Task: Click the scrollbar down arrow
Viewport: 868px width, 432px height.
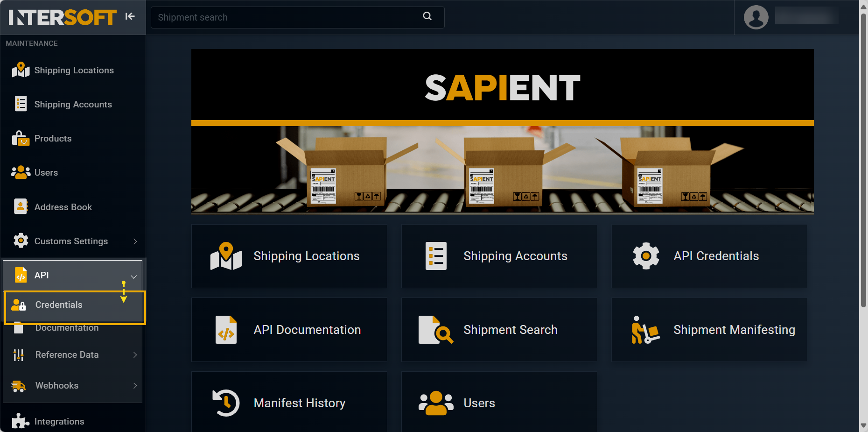Action: [863, 426]
